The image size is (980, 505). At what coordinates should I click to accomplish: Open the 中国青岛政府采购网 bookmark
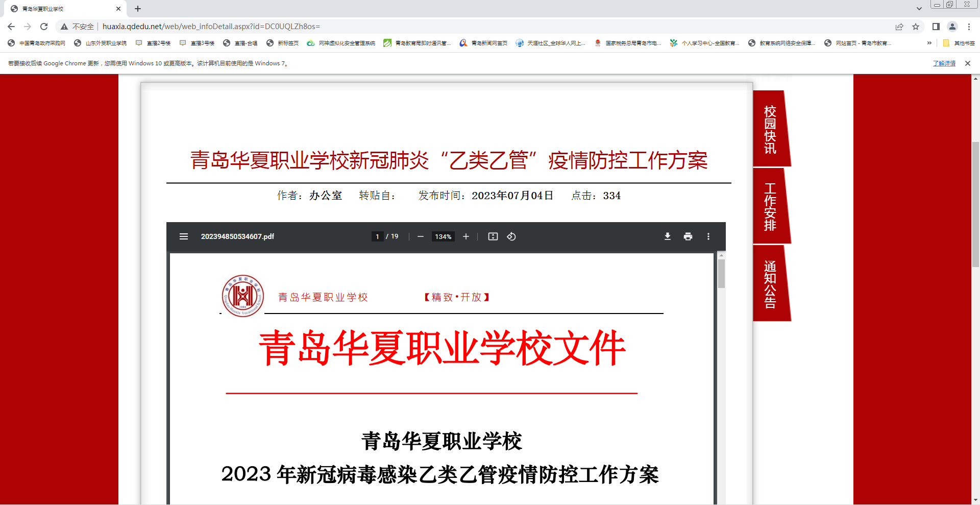click(x=37, y=43)
